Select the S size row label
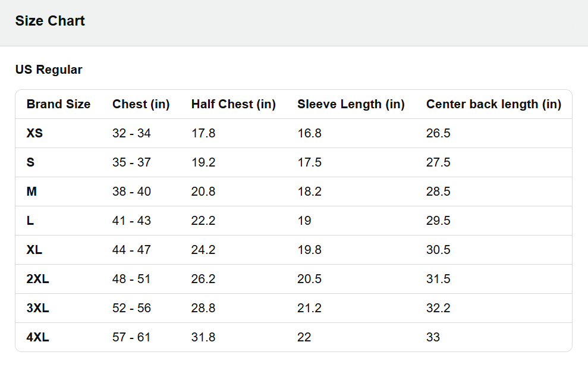Viewport: 588px width, 386px height. pos(30,162)
